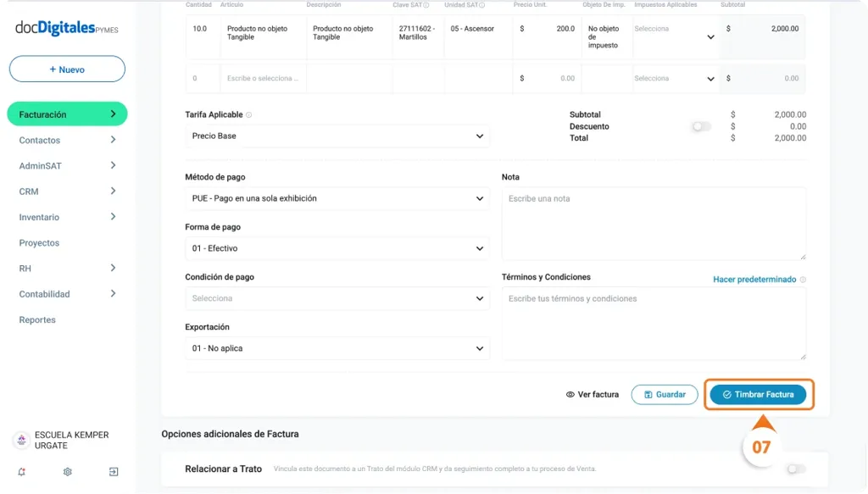Viewport: 868px width, 494px height.
Task: Click the logout icon in sidebar
Action: (114, 472)
